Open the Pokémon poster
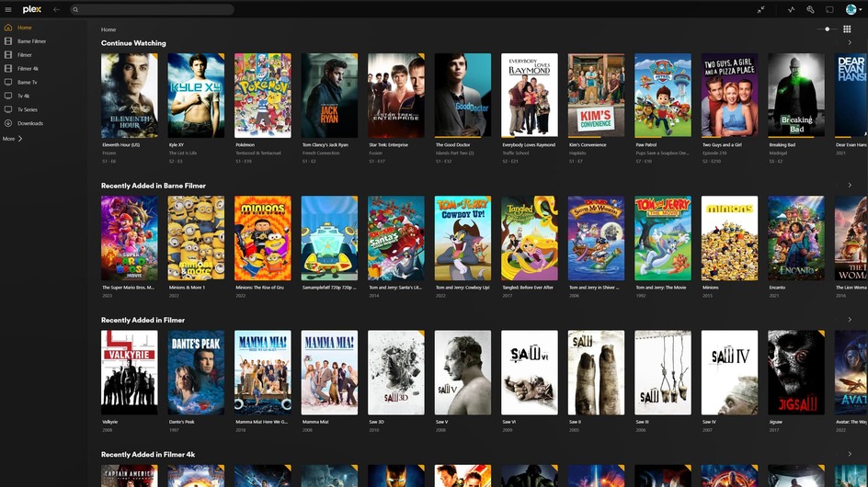This screenshot has width=868, height=487. [262, 96]
